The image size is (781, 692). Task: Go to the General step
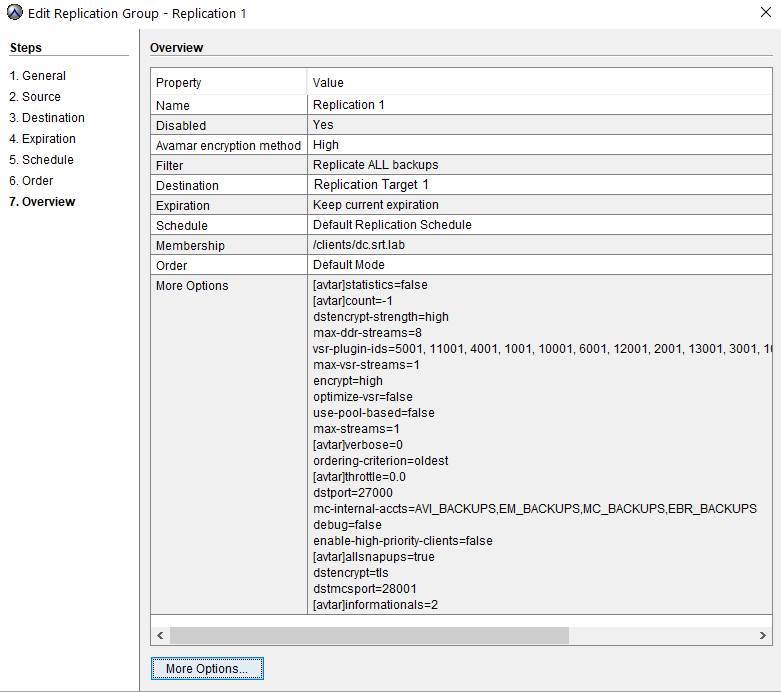[x=37, y=76]
